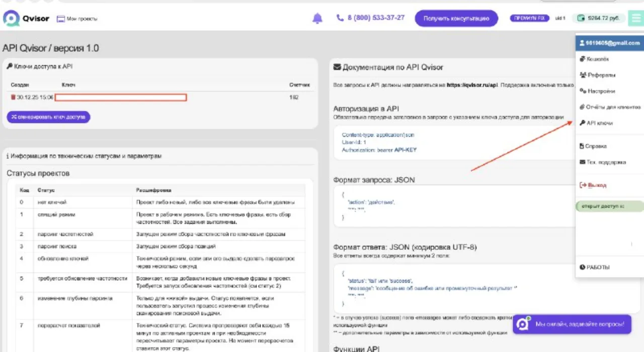Open the notifications bell
The height and width of the screenshot is (352, 644).
coord(317,19)
